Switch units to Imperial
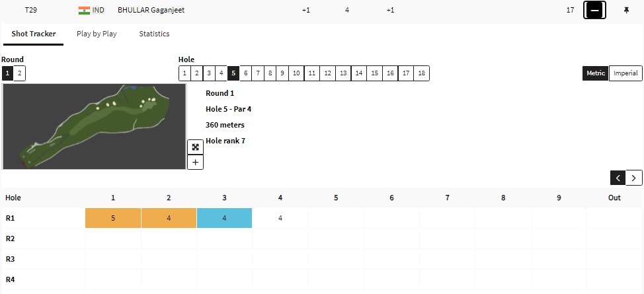 pos(625,73)
